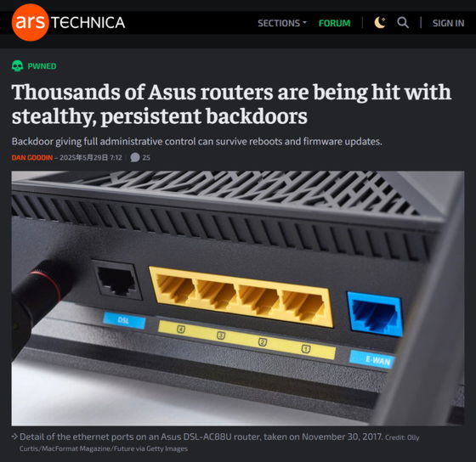Click the comment bubble icon

tap(135, 157)
